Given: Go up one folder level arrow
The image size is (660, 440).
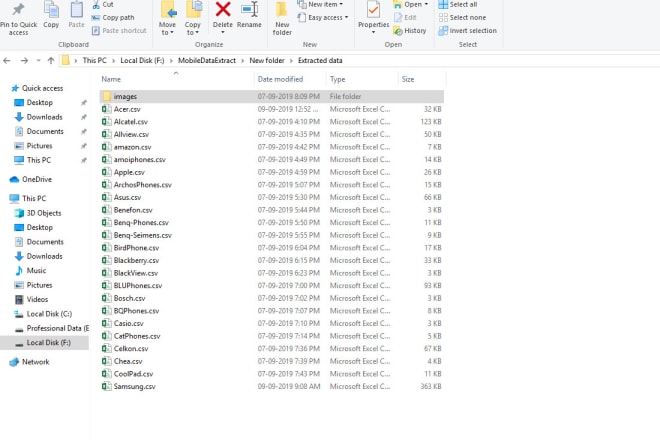Looking at the screenshot, I should coord(51,61).
